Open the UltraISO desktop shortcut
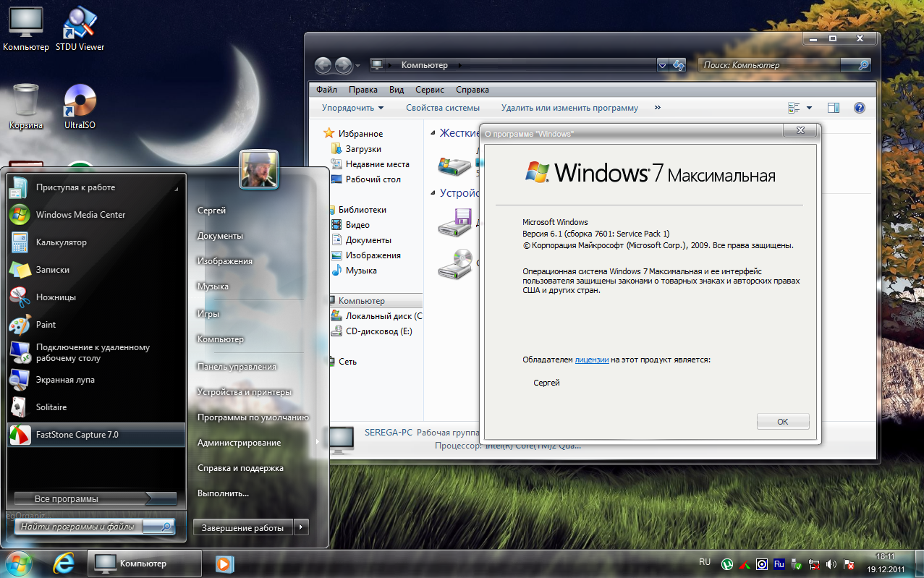The image size is (924, 578). (x=80, y=107)
